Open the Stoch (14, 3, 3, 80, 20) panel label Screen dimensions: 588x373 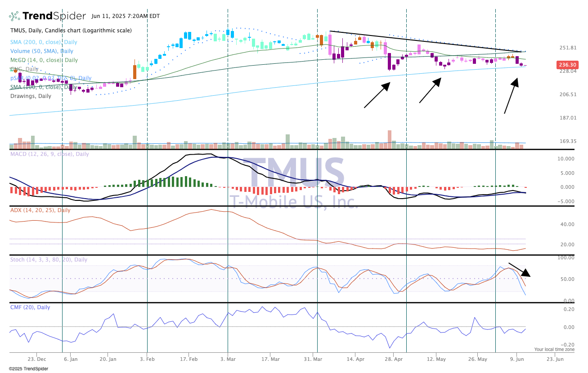click(49, 260)
